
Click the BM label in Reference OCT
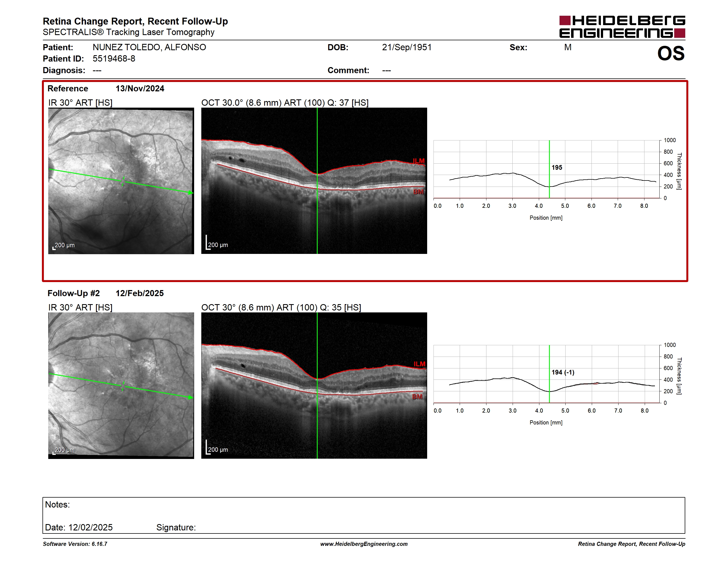coord(418,192)
